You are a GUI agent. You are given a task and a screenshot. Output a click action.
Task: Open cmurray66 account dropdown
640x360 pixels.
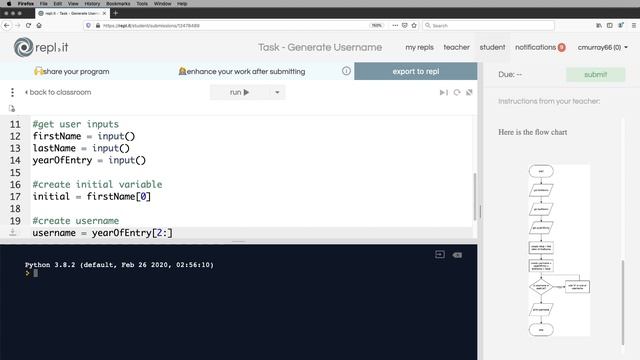pyautogui.click(x=602, y=47)
